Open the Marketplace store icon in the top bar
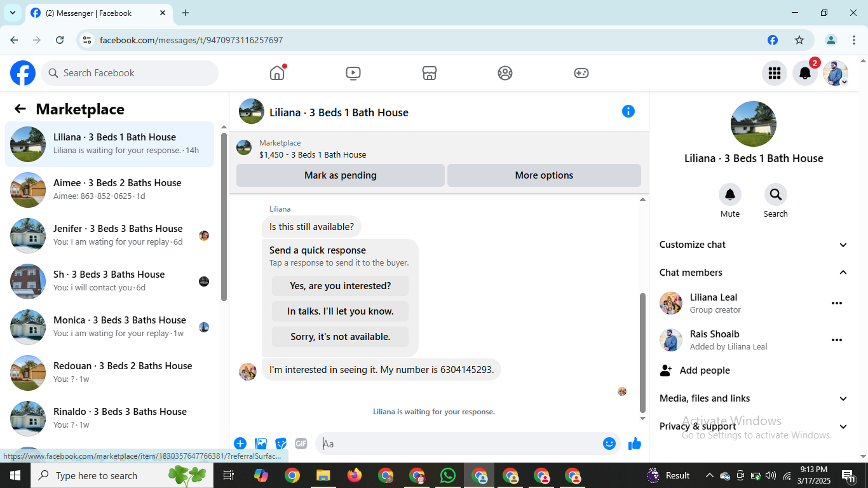The width and height of the screenshot is (868, 488). 430,73
